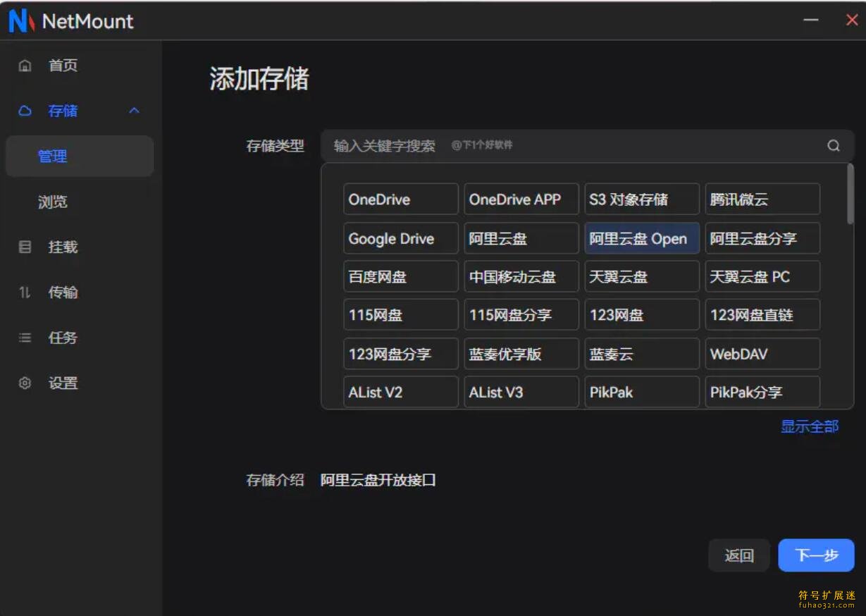Open the 传输 transfer icon in sidebar
866x616 pixels.
[x=25, y=292]
